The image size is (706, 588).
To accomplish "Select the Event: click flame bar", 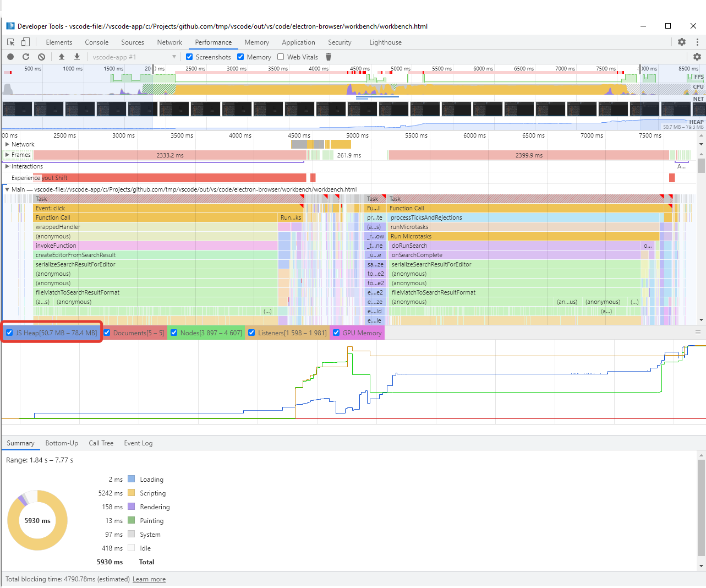I will coord(169,208).
